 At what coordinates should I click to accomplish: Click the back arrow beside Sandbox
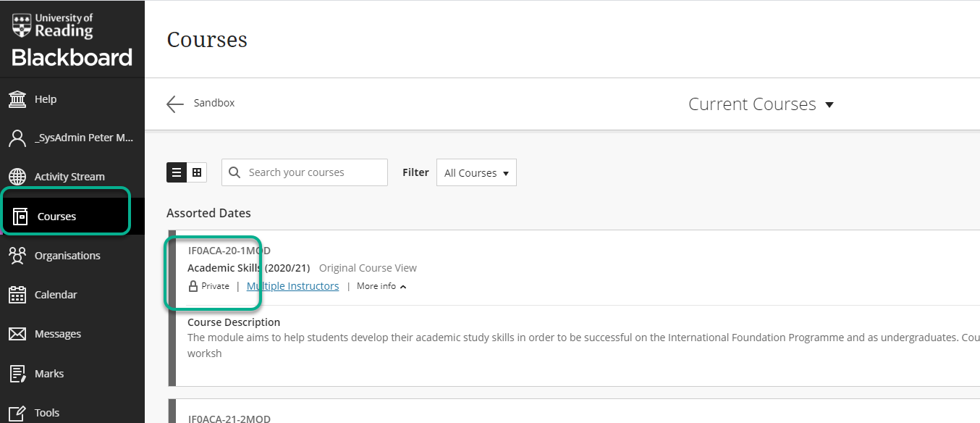point(175,104)
